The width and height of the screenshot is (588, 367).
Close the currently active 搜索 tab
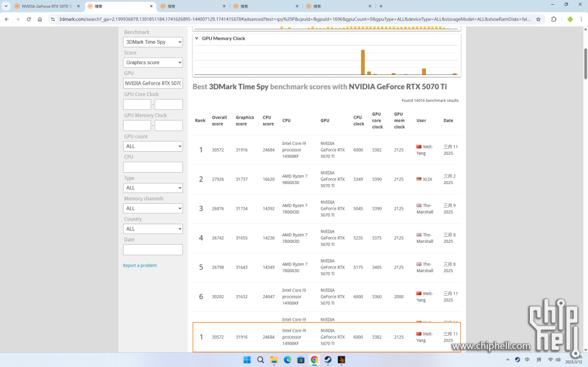(151, 6)
